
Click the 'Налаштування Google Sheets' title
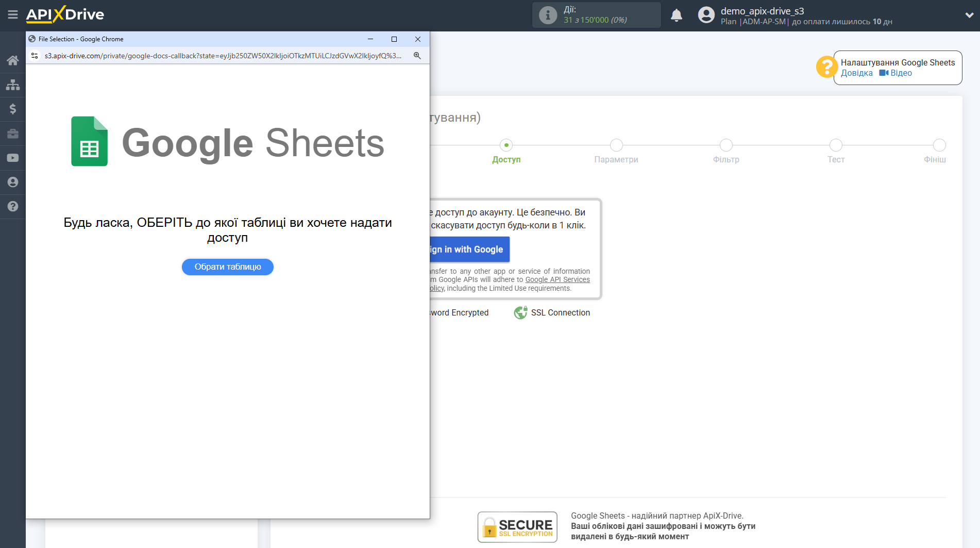(x=898, y=62)
